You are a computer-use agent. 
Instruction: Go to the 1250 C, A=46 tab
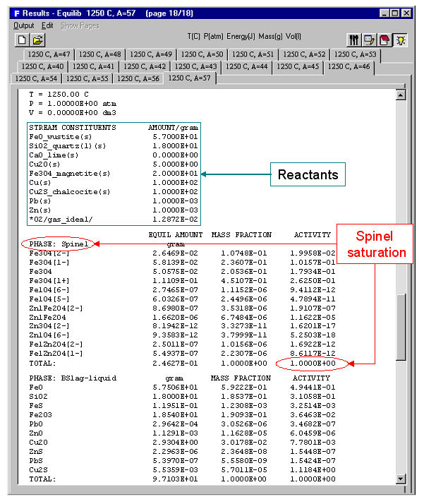[349, 66]
